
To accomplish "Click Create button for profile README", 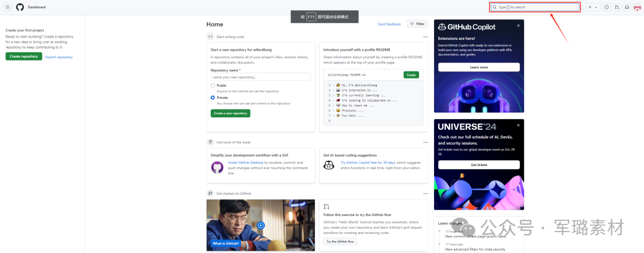I will pyautogui.click(x=411, y=74).
